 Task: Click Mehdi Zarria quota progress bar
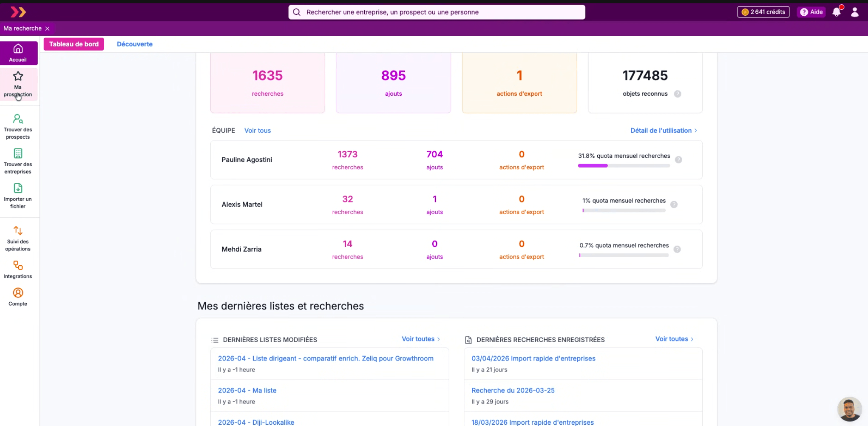tap(624, 255)
